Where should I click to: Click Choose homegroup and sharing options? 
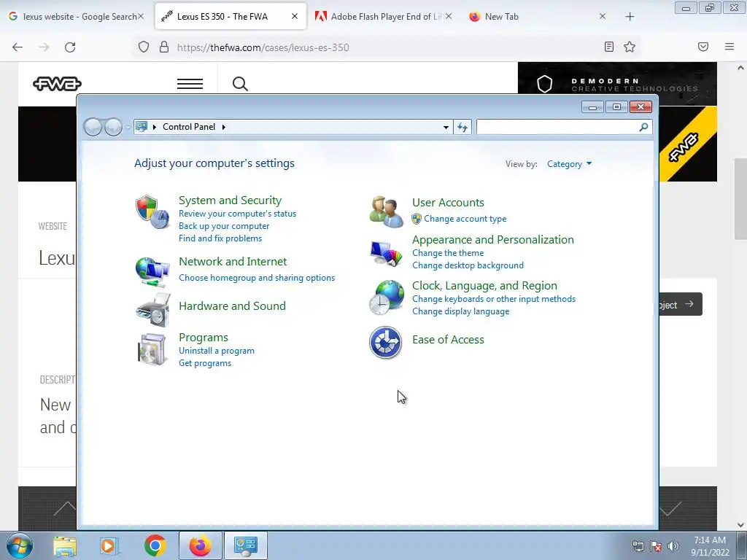(257, 278)
